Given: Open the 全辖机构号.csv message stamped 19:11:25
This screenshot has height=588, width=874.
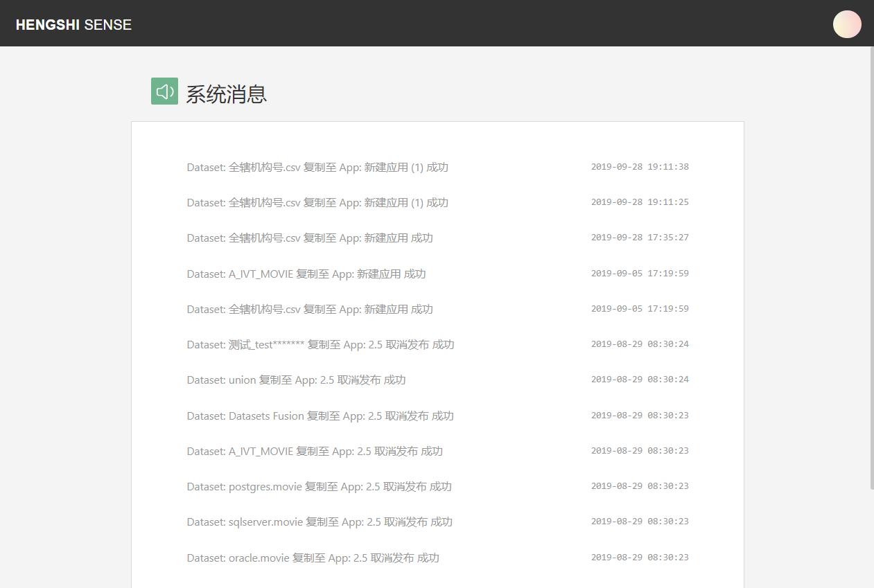Looking at the screenshot, I should pyautogui.click(x=317, y=202).
